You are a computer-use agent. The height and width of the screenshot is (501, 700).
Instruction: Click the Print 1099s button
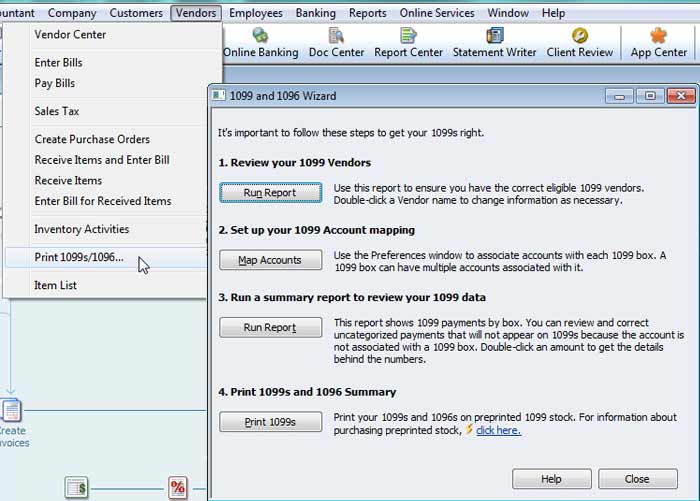click(270, 422)
